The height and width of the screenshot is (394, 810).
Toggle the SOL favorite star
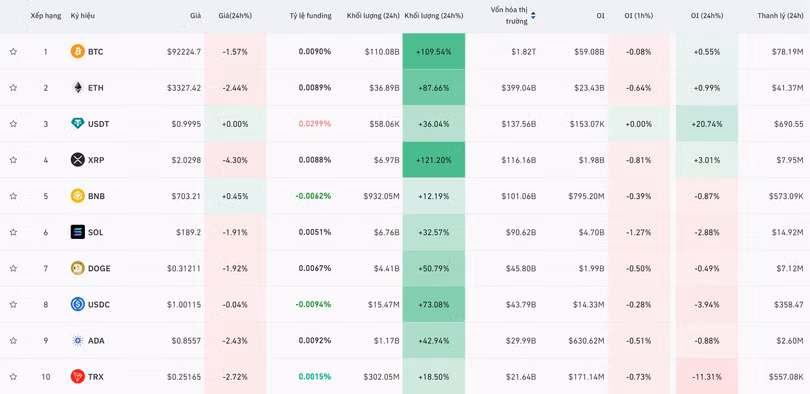click(x=13, y=232)
